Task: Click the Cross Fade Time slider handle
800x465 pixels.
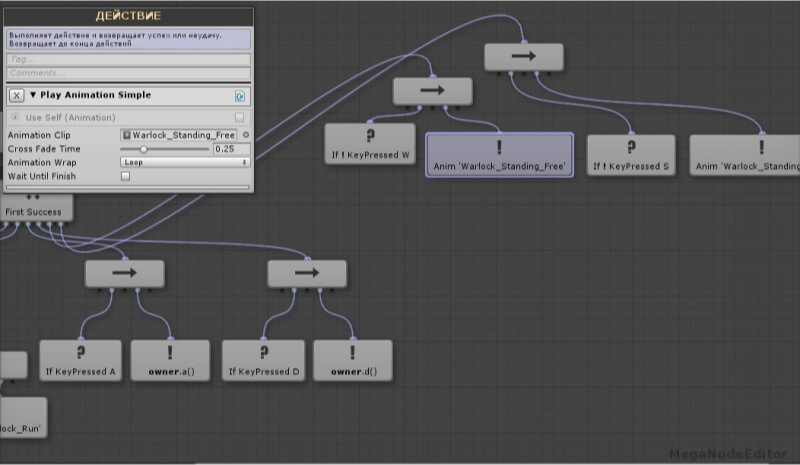Action: pos(142,148)
